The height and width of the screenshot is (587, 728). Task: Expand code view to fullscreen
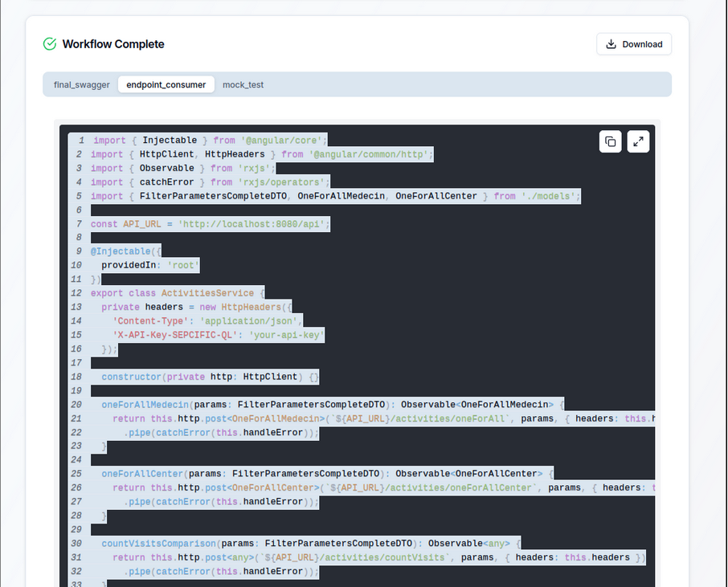[x=638, y=141]
